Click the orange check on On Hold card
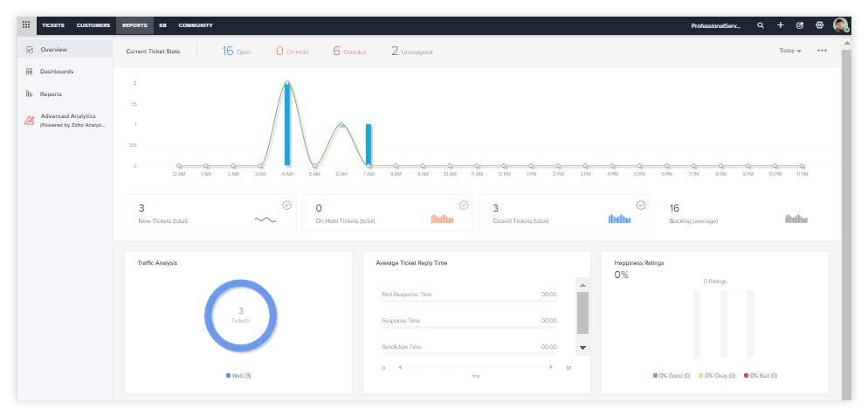 pyautogui.click(x=464, y=205)
